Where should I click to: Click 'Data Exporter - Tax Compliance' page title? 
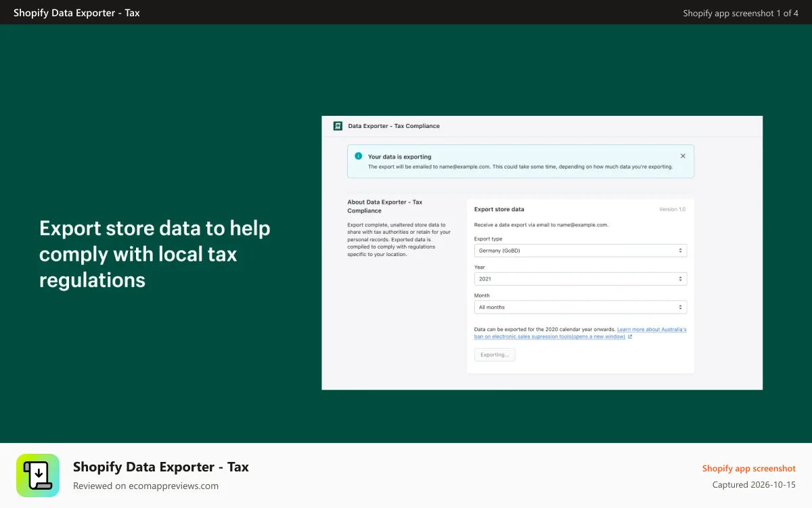click(394, 126)
